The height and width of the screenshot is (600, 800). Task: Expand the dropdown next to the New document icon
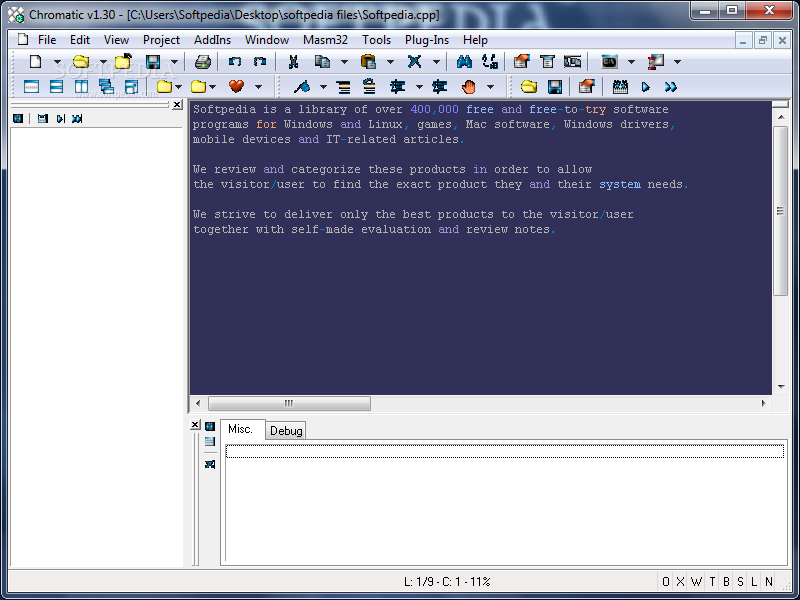pyautogui.click(x=57, y=62)
